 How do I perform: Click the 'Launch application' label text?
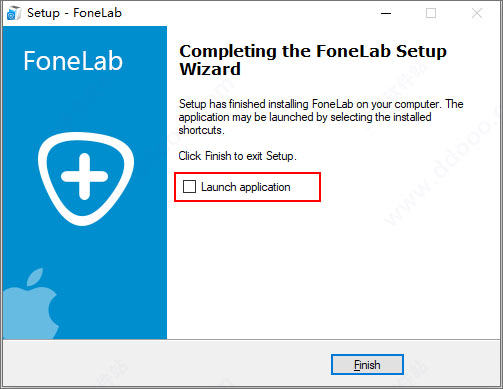[x=246, y=187]
